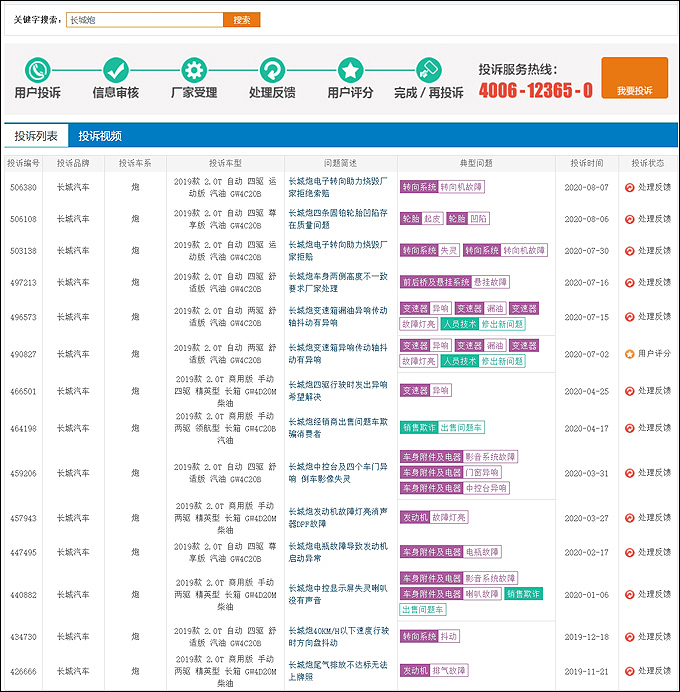The height and width of the screenshot is (692, 680).
Task: Click the 转向系统 抖动 tag
Action: (x=430, y=636)
